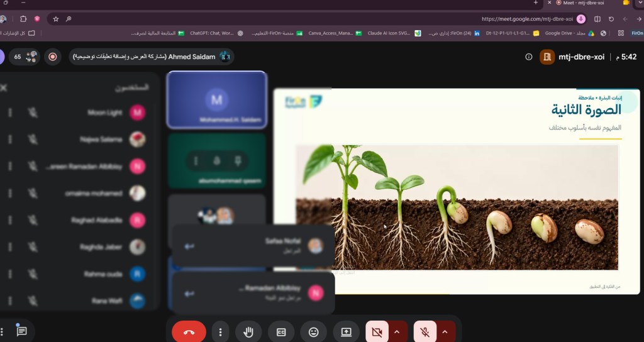Toggle your camera on
Viewport: 644px width, 342px height.
377,332
